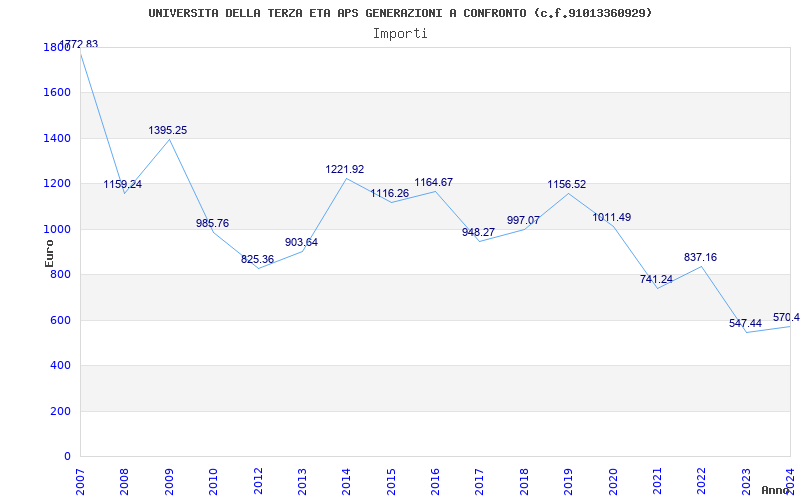This screenshot has height=500, width=800.
Task: Select data label 1221.92
Action: [345, 169]
